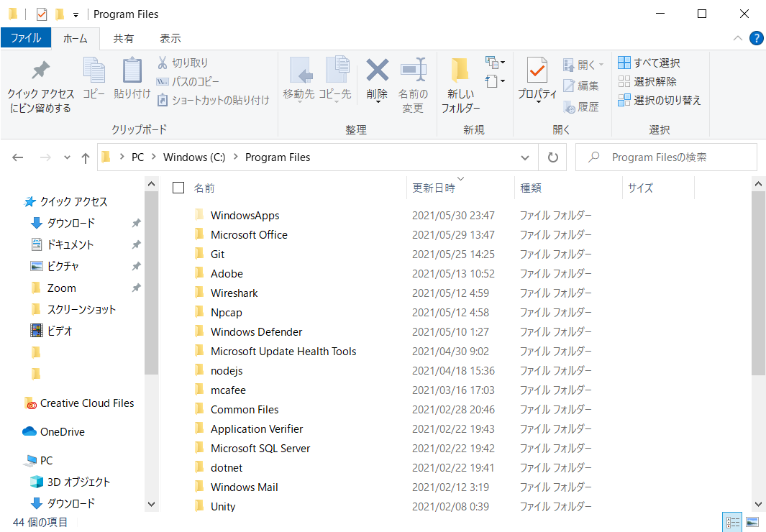Enable details view from the status bar toggle
Screen dimensions: 766x532
point(732,522)
